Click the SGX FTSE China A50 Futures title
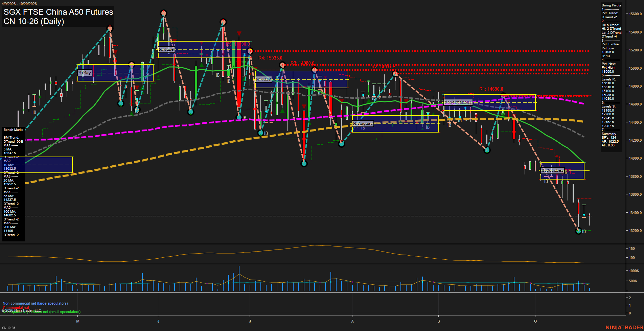 58,12
